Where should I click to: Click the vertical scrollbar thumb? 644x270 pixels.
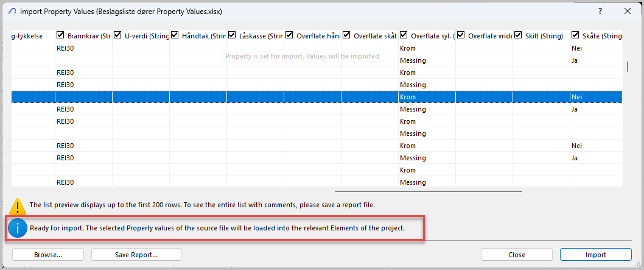point(628,66)
